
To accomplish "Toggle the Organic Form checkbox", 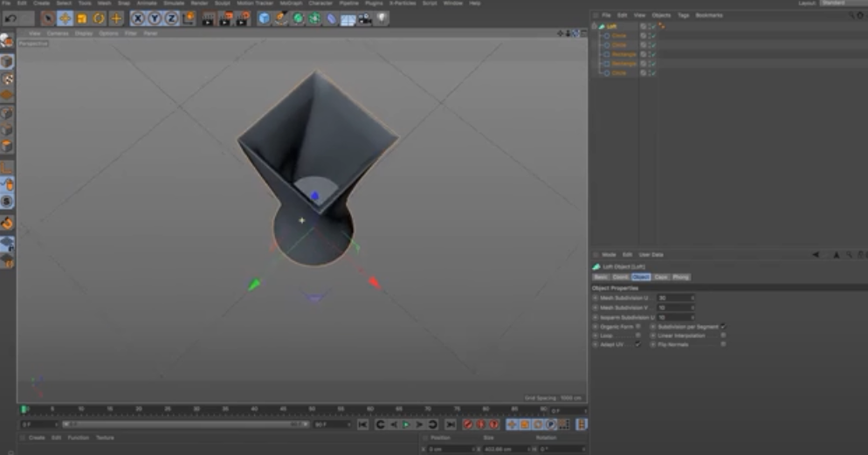I will pos(638,327).
